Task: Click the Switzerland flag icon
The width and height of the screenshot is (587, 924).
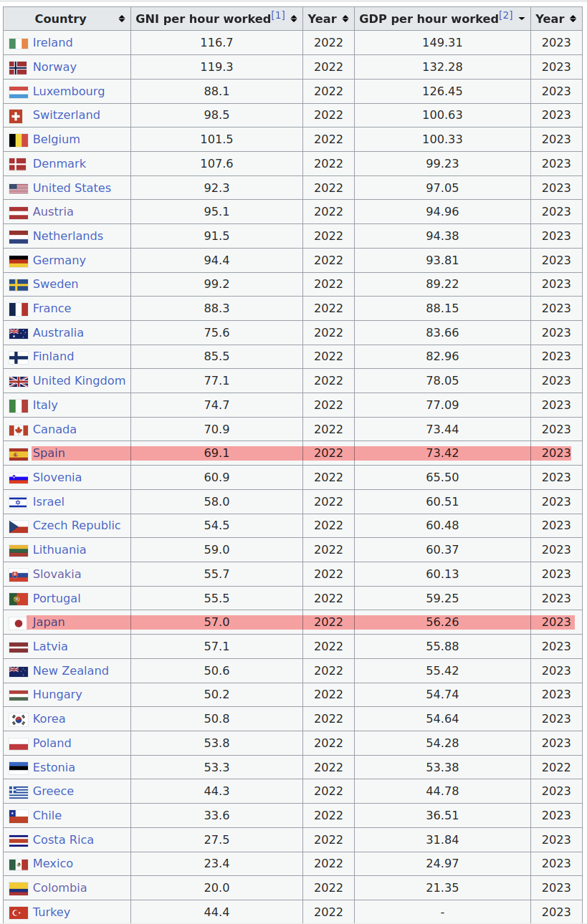Action: 16,115
